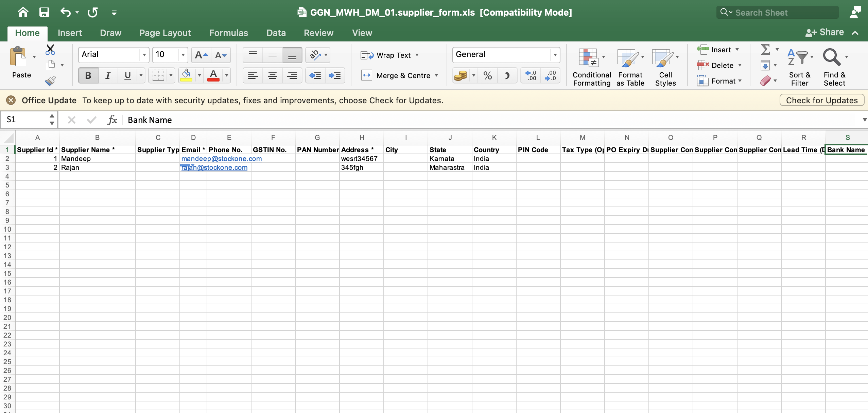Click the Format Painter brush icon

[x=50, y=81]
